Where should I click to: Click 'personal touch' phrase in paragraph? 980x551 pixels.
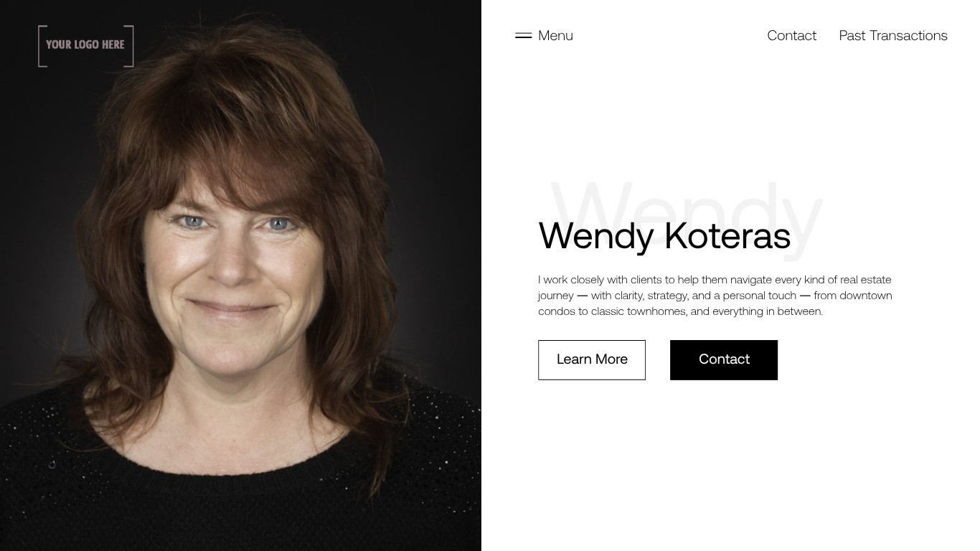tap(759, 295)
